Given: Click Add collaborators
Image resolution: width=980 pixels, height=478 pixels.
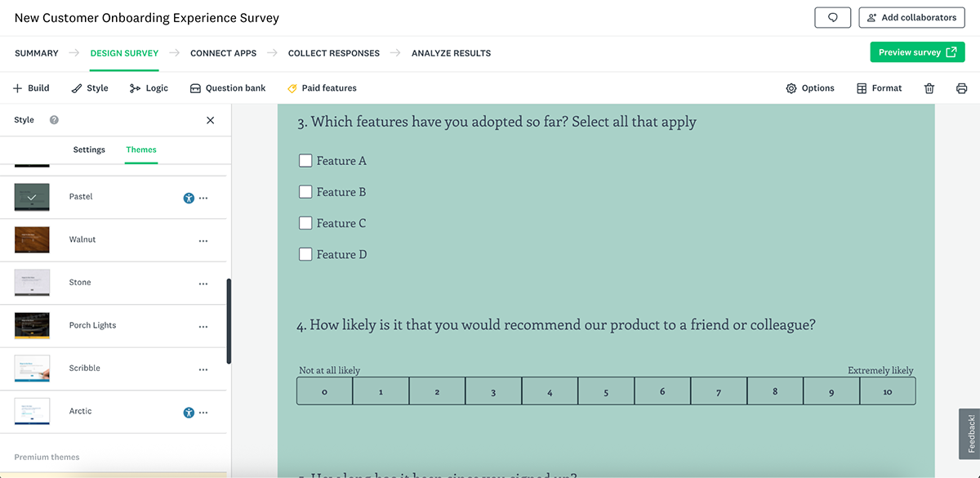Looking at the screenshot, I should tap(911, 17).
